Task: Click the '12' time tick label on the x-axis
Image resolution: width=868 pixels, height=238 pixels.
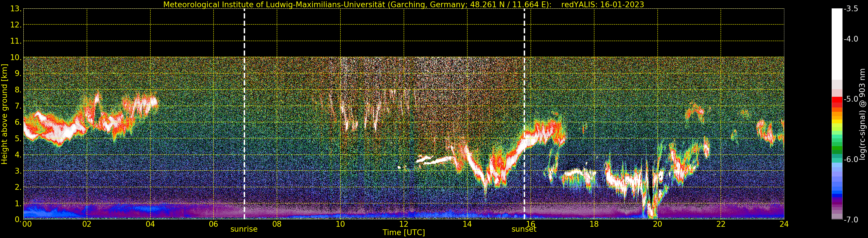Action: click(x=404, y=224)
